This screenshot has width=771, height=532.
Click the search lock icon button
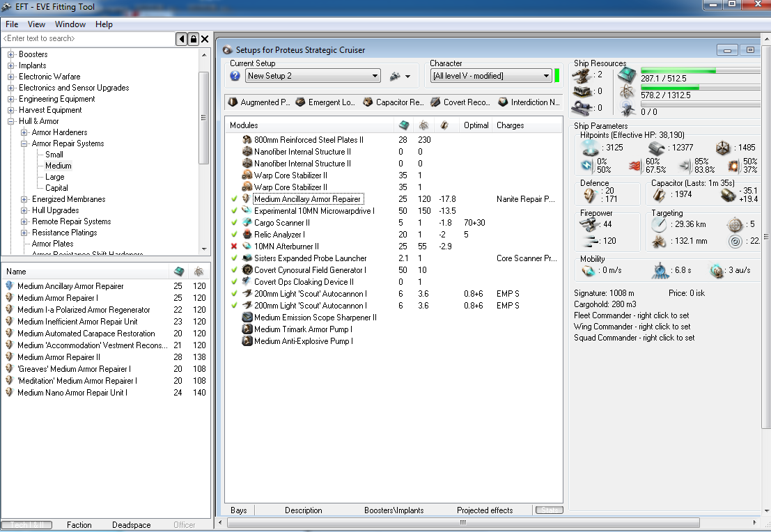tap(193, 39)
